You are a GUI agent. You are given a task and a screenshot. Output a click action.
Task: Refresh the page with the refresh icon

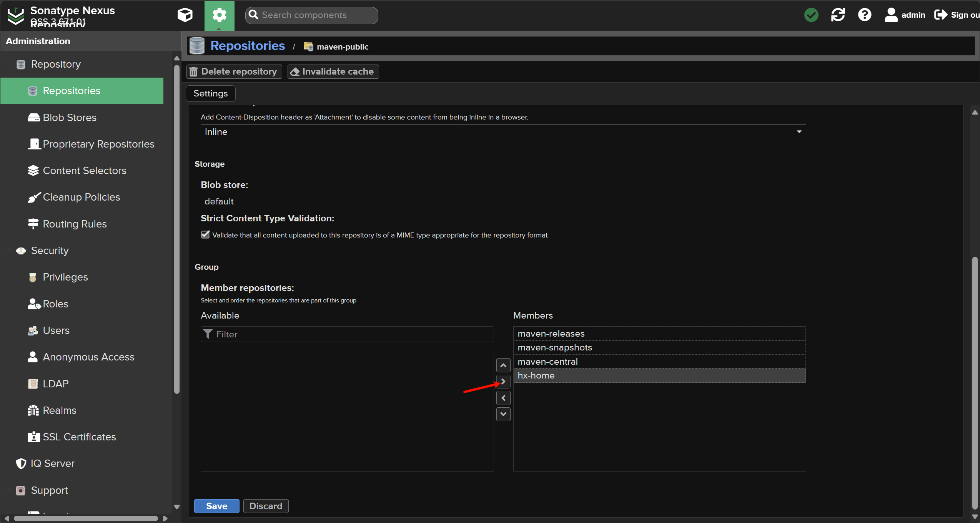click(838, 15)
